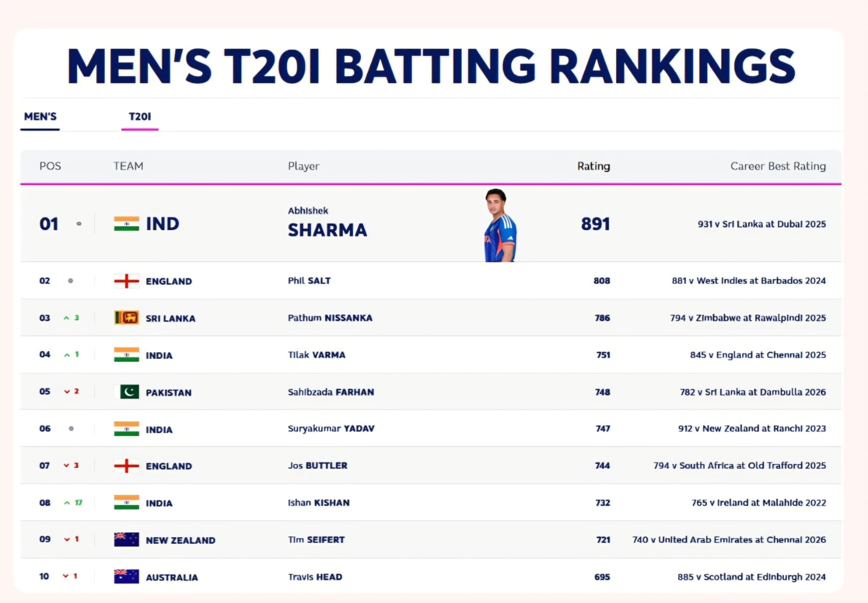Open Suryakumar Yadav player profile
The height and width of the screenshot is (603, 868).
point(331,428)
